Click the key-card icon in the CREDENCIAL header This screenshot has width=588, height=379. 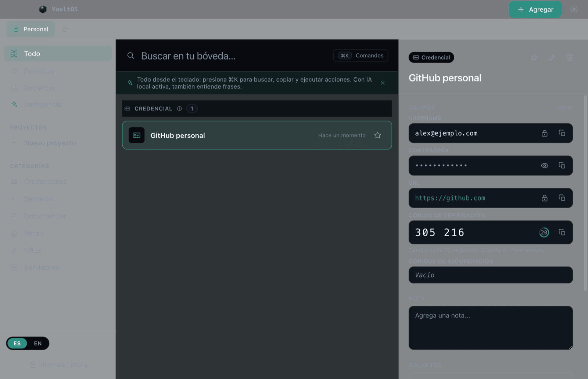click(128, 109)
